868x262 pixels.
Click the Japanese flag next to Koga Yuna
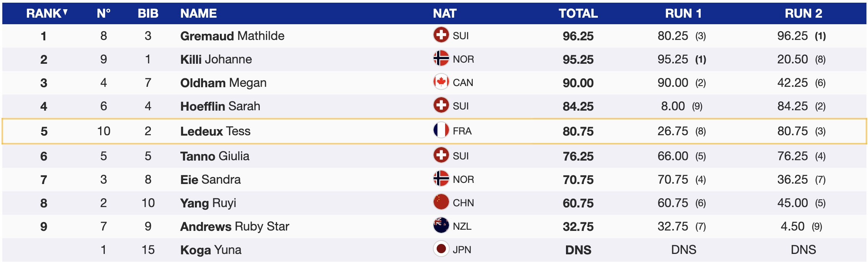[441, 249]
